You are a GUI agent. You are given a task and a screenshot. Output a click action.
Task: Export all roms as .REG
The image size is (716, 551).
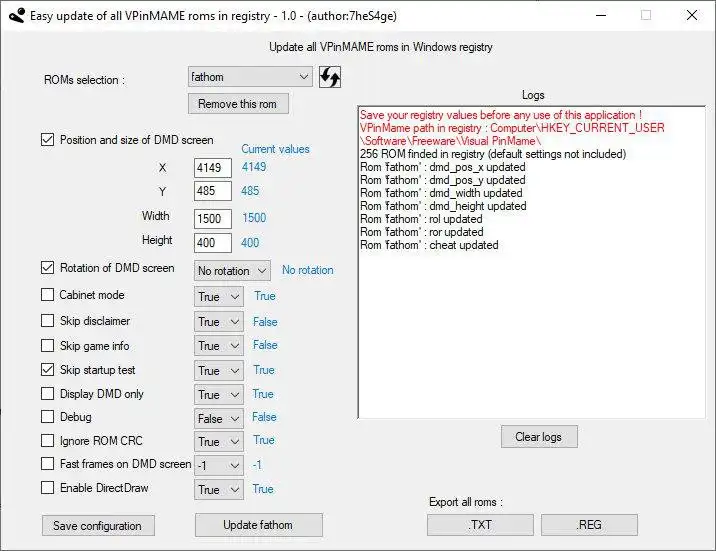[589, 525]
